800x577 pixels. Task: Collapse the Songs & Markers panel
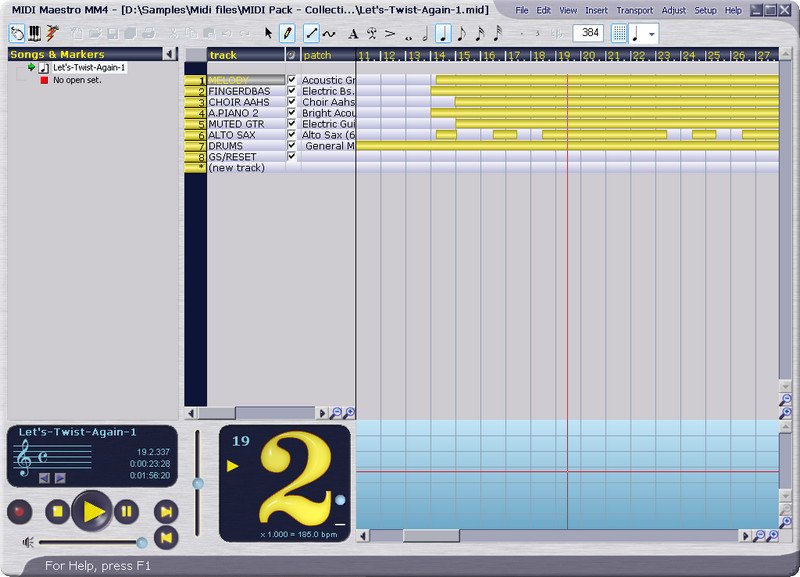(x=169, y=54)
